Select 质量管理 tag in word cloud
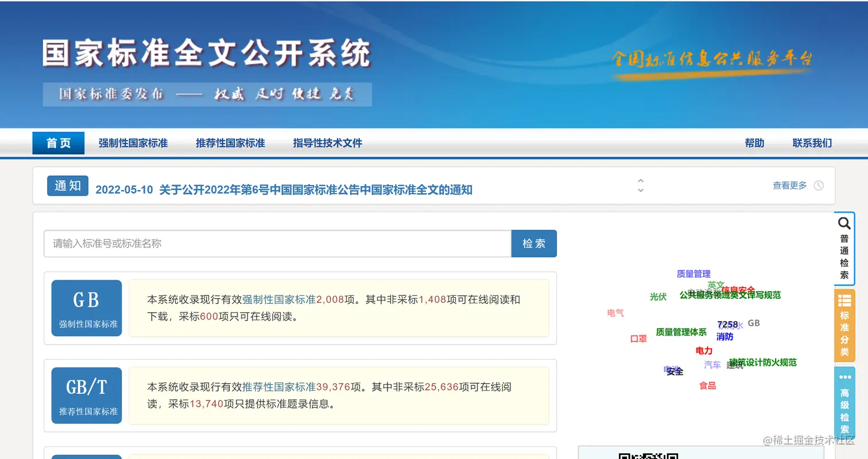This screenshot has height=459, width=868. point(693,274)
